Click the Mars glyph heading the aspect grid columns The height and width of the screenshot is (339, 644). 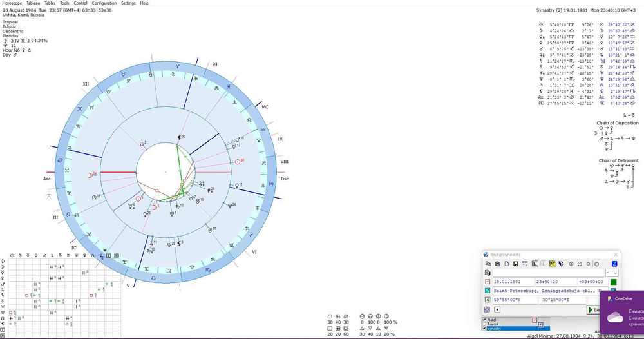(44, 255)
